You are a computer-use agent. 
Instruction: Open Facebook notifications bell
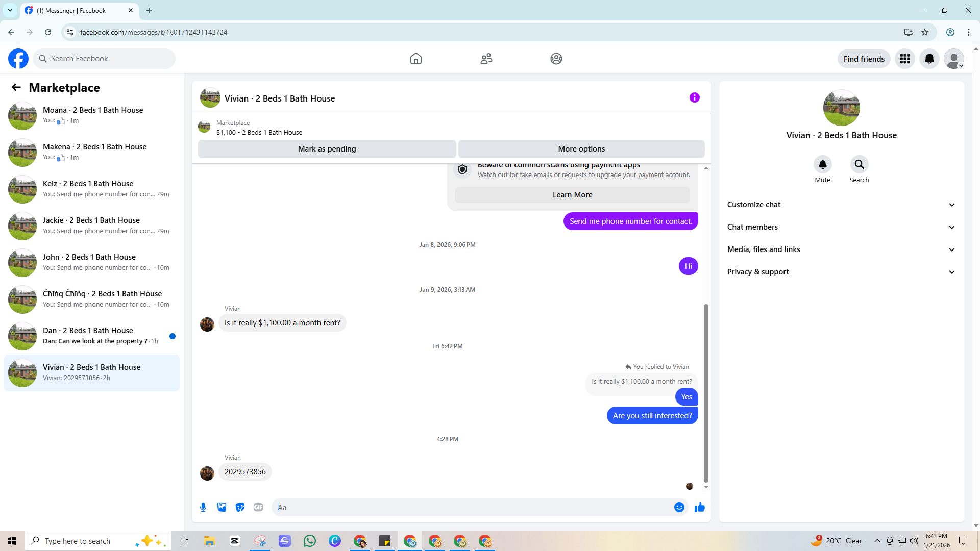pos(929,59)
